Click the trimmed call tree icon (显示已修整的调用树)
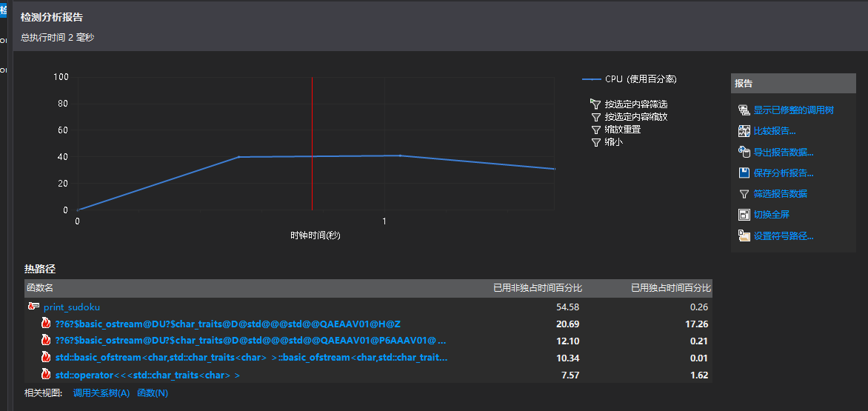868x411 pixels. [744, 110]
